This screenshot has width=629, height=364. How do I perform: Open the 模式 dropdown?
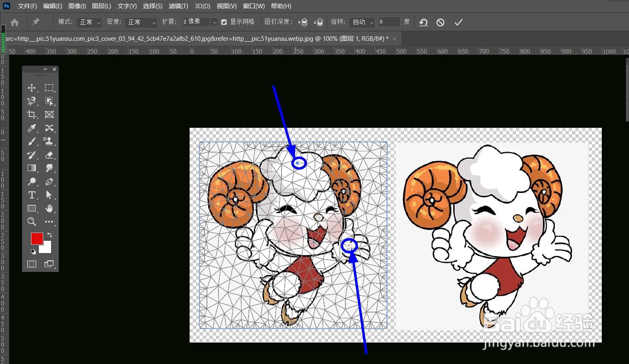pos(89,22)
